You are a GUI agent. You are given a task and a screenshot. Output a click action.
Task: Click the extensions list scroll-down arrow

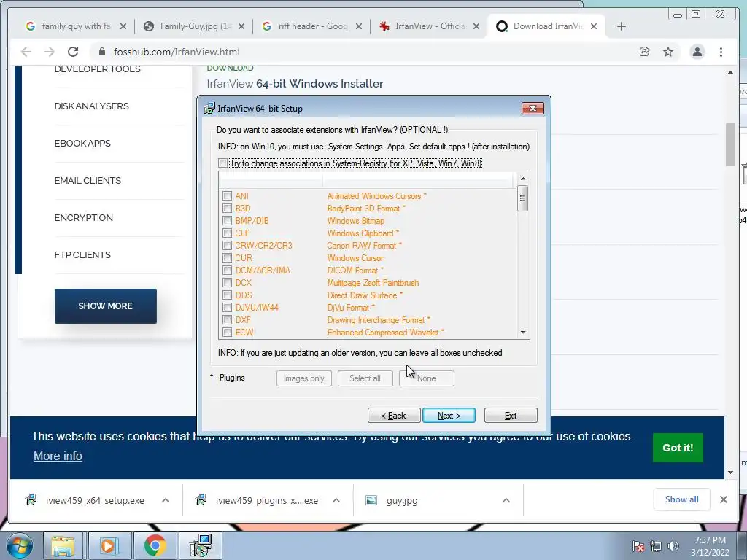pos(523,332)
